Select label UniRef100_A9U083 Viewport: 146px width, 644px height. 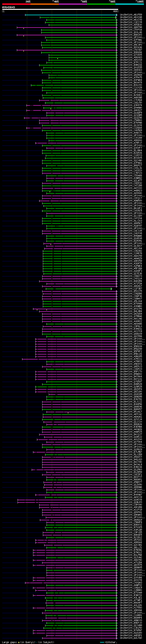point(131,58)
